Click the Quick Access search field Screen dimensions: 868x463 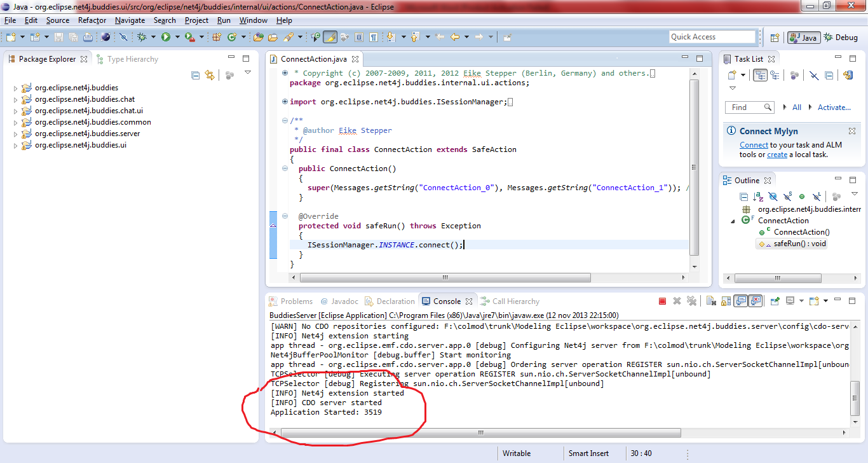[x=712, y=37]
